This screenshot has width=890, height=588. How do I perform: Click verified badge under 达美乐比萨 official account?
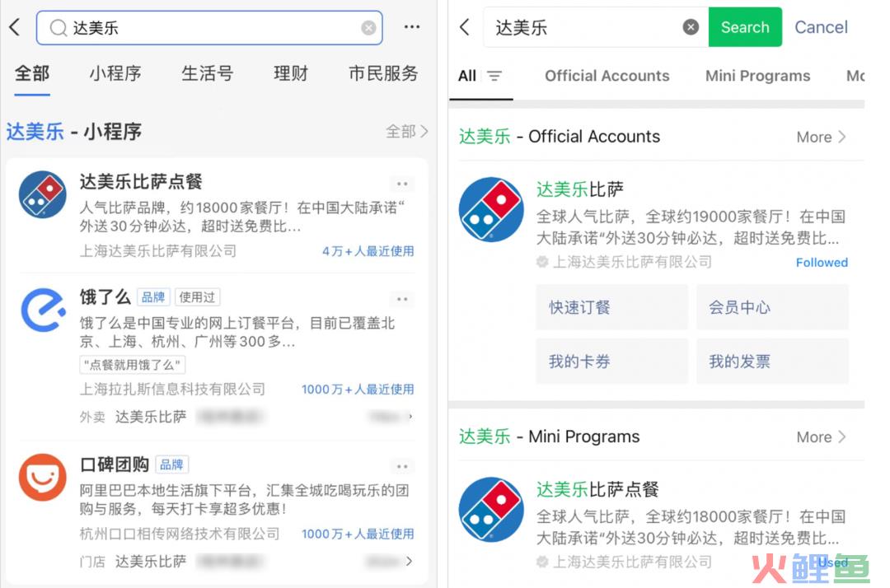click(542, 261)
